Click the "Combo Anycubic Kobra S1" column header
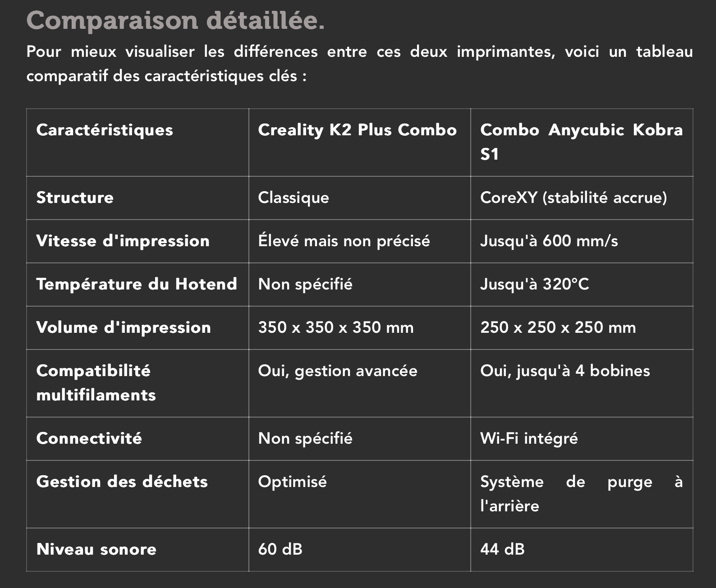Screen dimensions: 716x588 (x=581, y=142)
